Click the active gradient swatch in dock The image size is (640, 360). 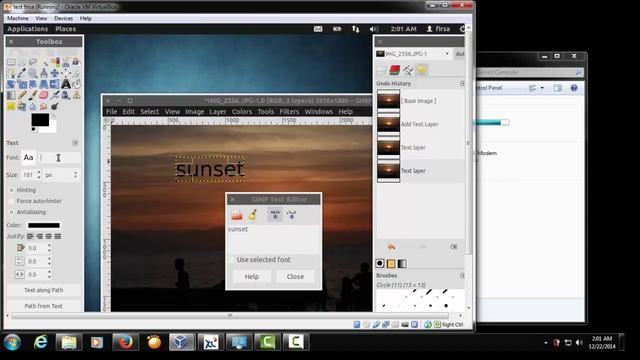point(402,264)
